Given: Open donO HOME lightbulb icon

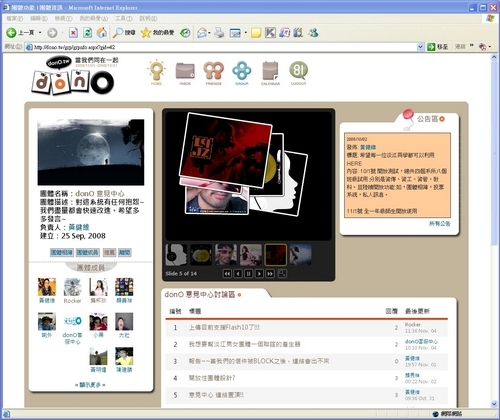Looking at the screenshot, I should (x=156, y=72).
